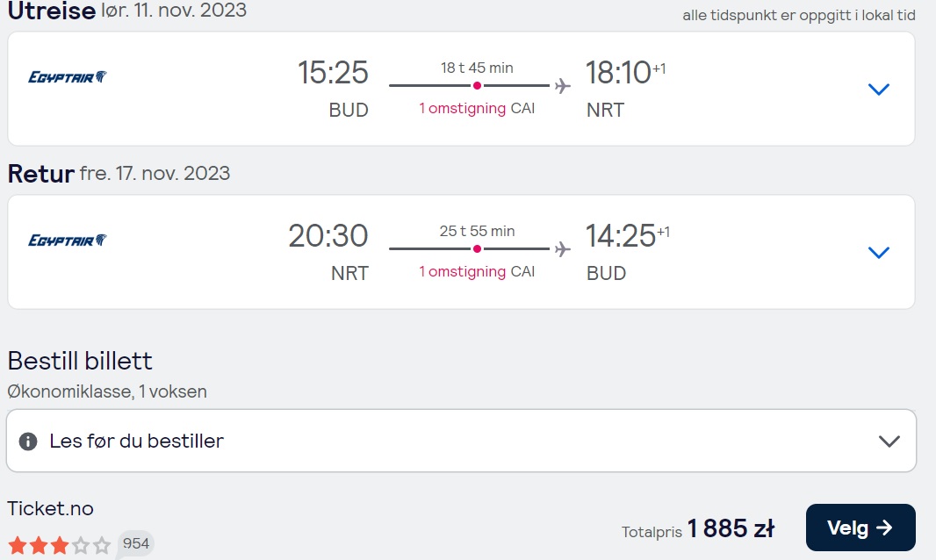Image resolution: width=936 pixels, height=560 pixels.
Task: Expand outbound flight details chevron
Action: tap(879, 90)
